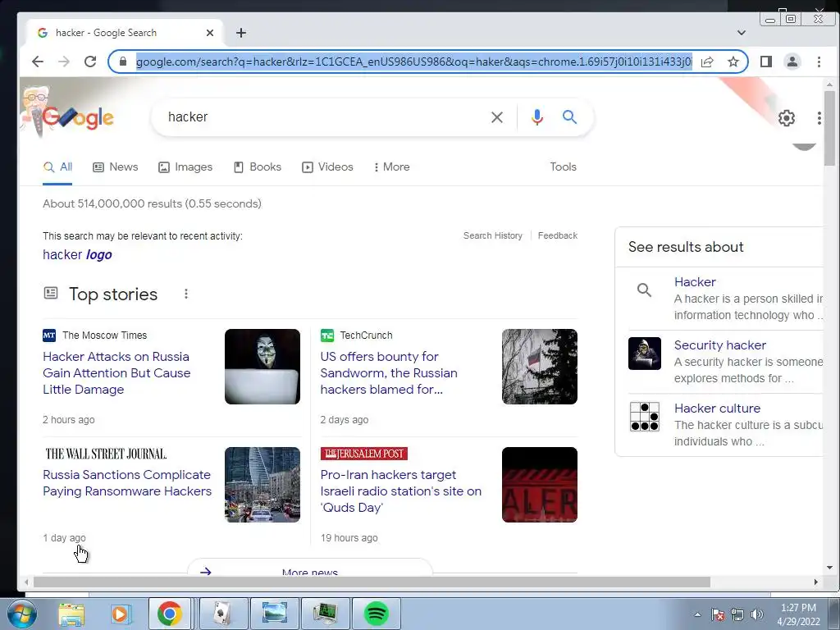840x630 pixels.
Task: Click the horizontal scrollbar thumb
Action: (372, 582)
